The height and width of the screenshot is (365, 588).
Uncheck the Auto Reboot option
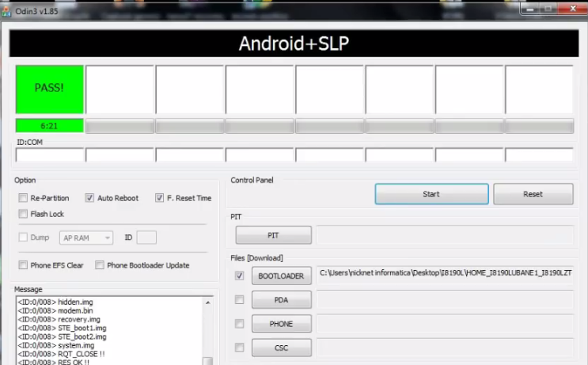pyautogui.click(x=89, y=198)
